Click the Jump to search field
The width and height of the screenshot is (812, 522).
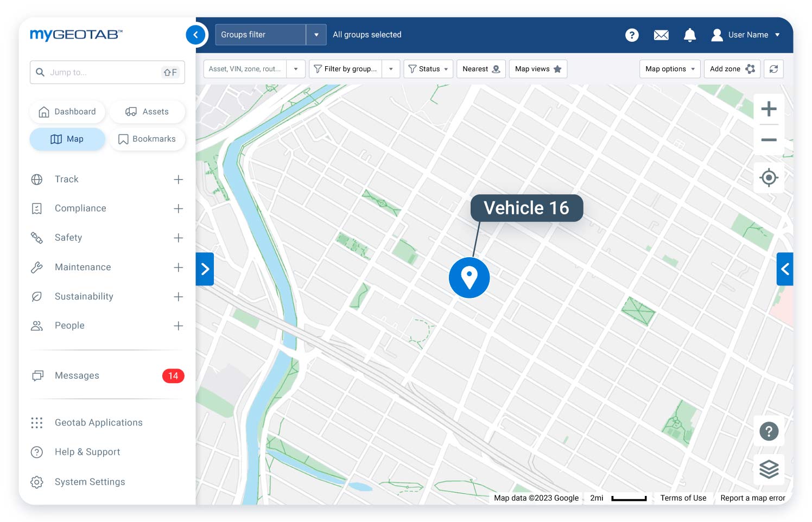point(107,72)
